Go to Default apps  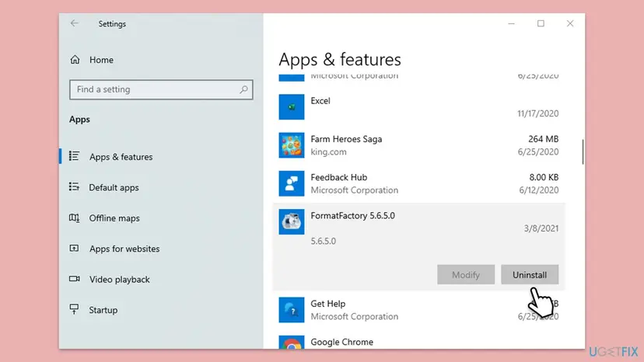tap(114, 187)
